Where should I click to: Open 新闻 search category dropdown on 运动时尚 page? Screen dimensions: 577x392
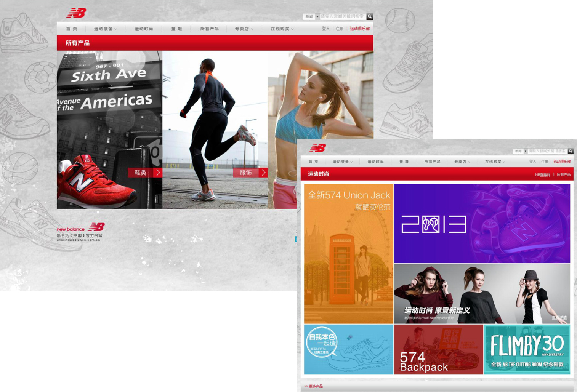[520, 151]
